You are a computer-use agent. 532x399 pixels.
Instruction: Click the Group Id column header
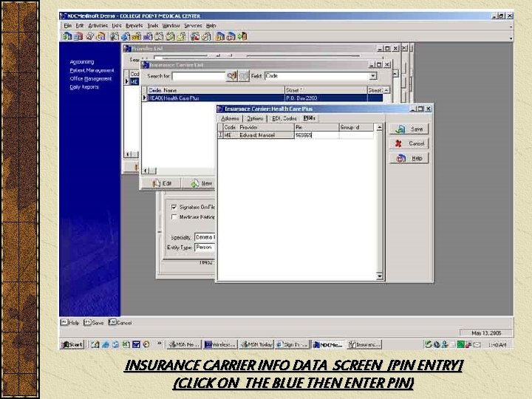pyautogui.click(x=356, y=127)
